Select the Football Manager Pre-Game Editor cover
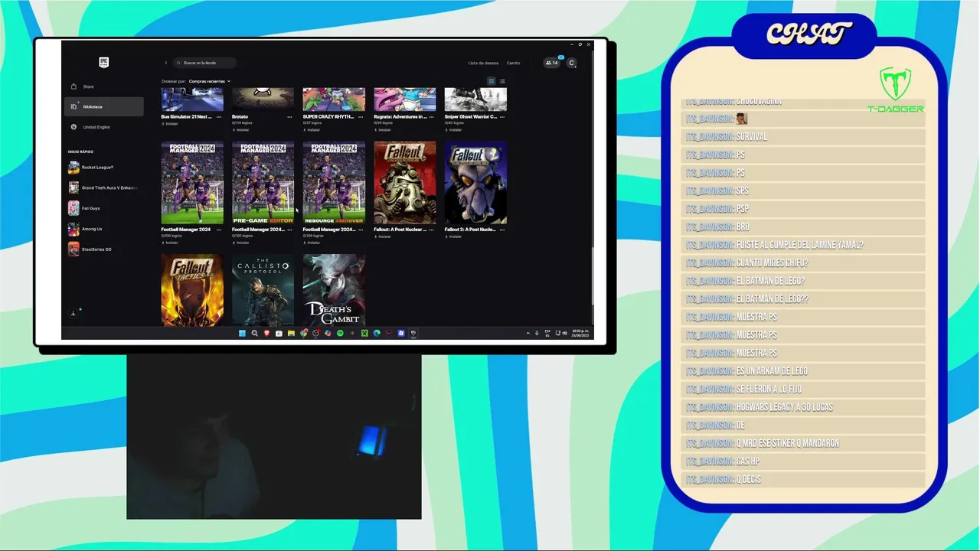Image resolution: width=980 pixels, height=551 pixels. coord(263,183)
